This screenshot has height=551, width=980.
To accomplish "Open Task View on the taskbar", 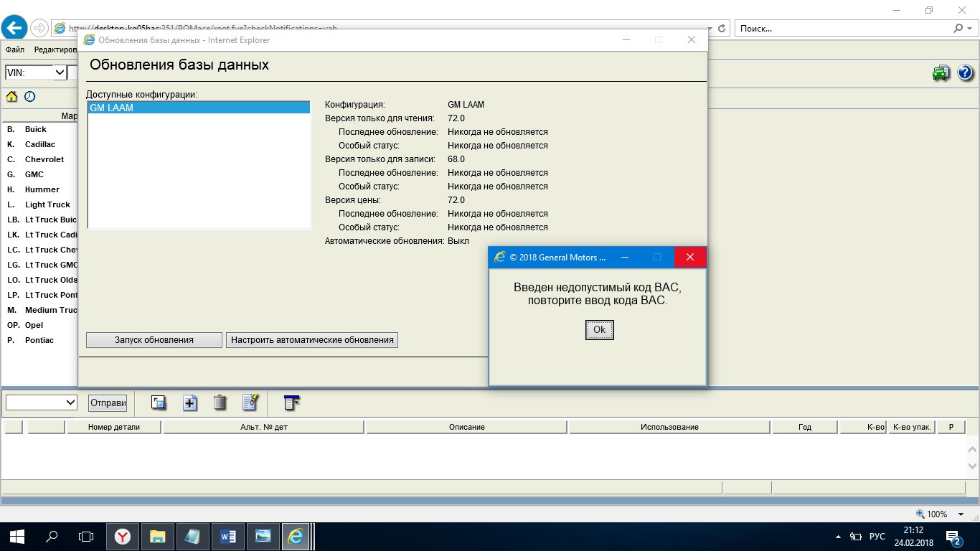I will [x=86, y=536].
